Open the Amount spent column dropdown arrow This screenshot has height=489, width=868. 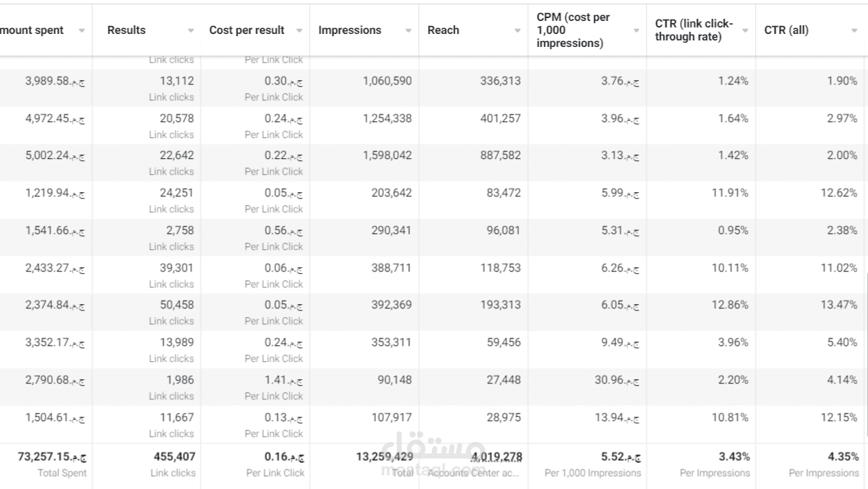click(x=82, y=30)
